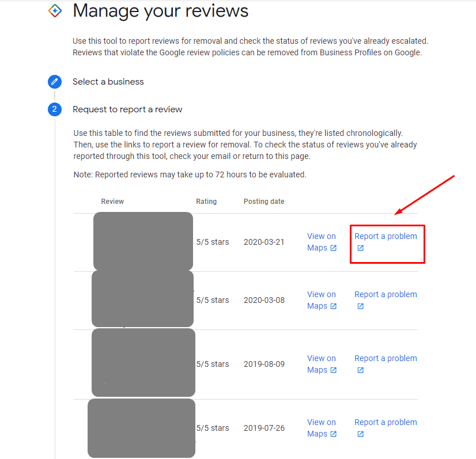
Task: Click the pencil edit icon for Select a business
Action: [x=55, y=82]
